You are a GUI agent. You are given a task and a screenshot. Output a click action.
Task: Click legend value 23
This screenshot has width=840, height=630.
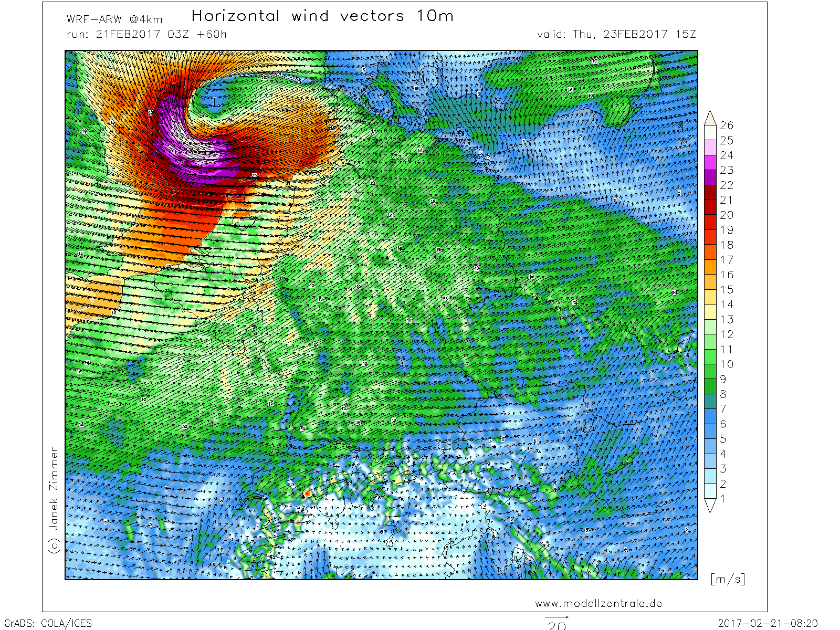click(727, 170)
